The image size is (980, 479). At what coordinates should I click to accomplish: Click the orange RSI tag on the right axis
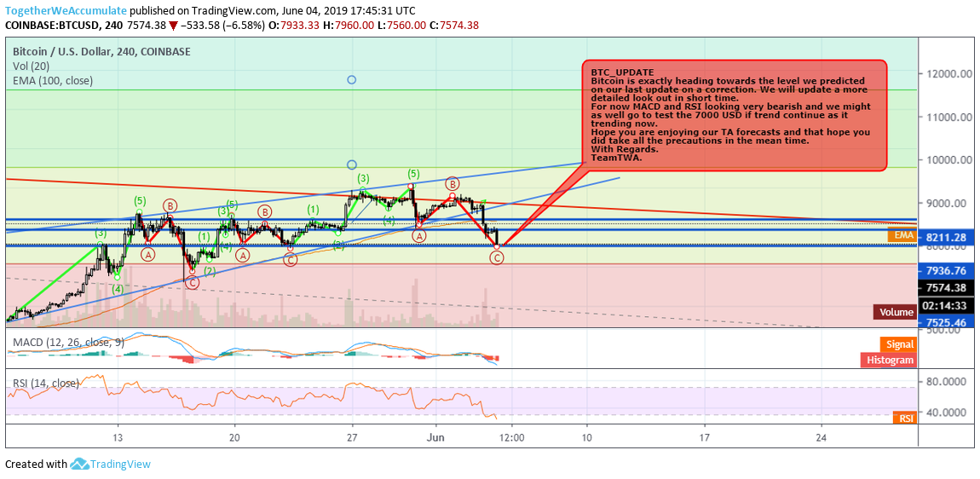(x=904, y=418)
